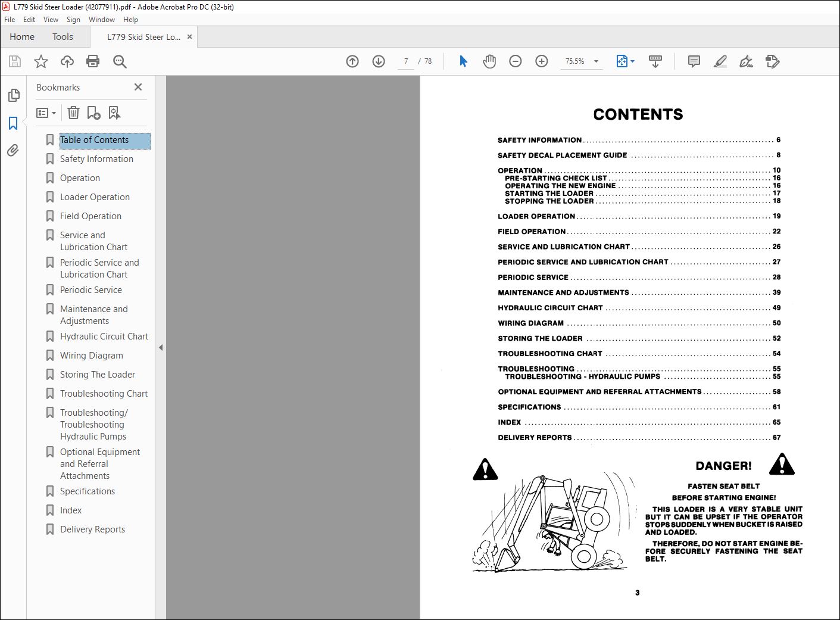Open the zoom level dropdown

pos(596,61)
